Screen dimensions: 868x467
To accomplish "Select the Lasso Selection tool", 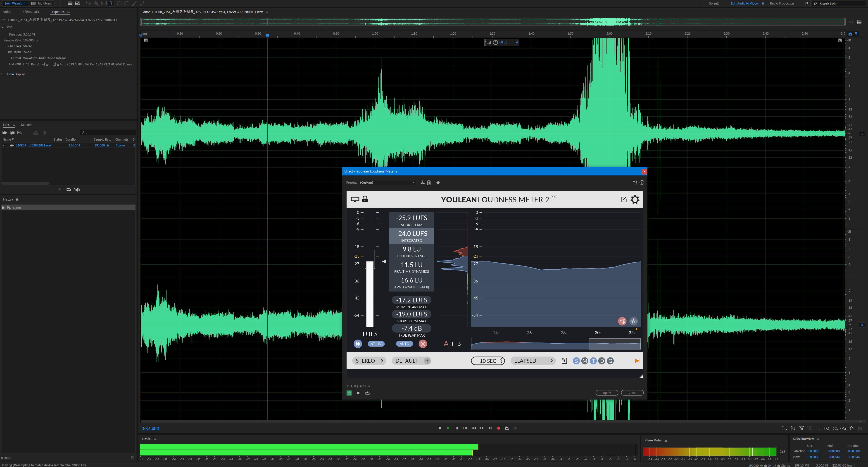I will click(127, 3).
